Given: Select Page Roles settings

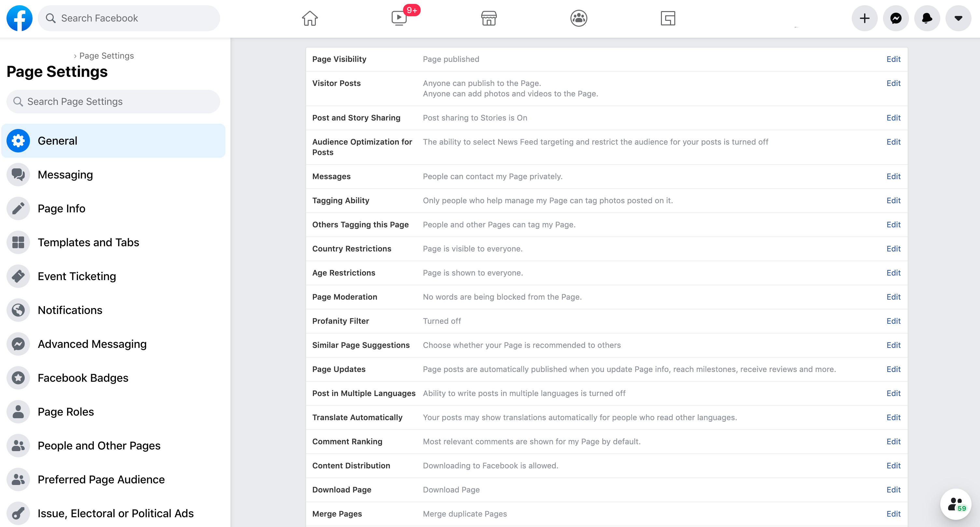Looking at the screenshot, I should coord(65,411).
